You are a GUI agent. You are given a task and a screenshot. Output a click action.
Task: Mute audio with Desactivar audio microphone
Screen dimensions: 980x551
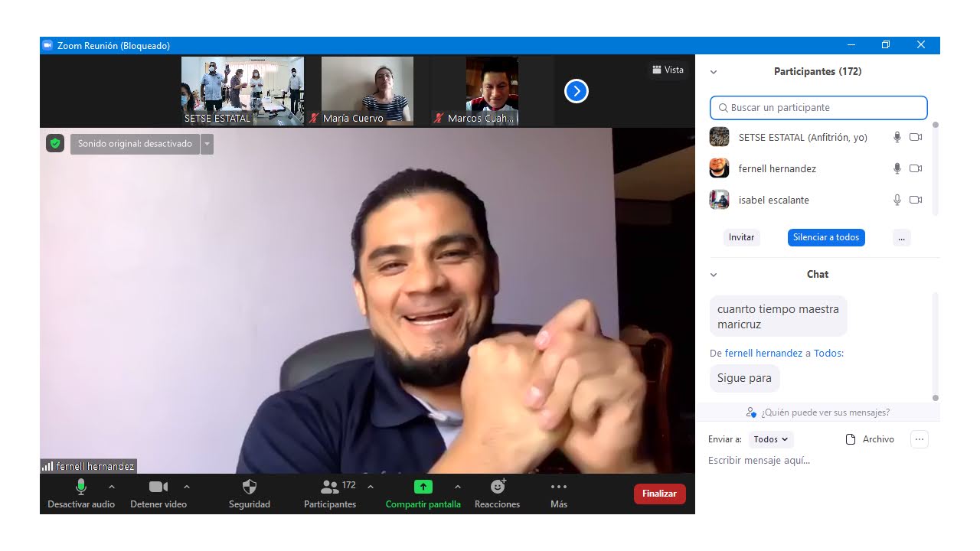click(81, 494)
